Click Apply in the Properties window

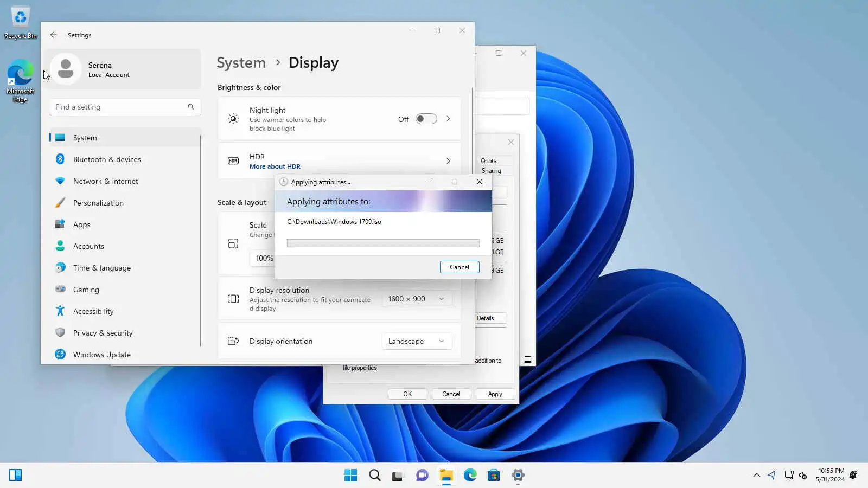[x=495, y=394]
